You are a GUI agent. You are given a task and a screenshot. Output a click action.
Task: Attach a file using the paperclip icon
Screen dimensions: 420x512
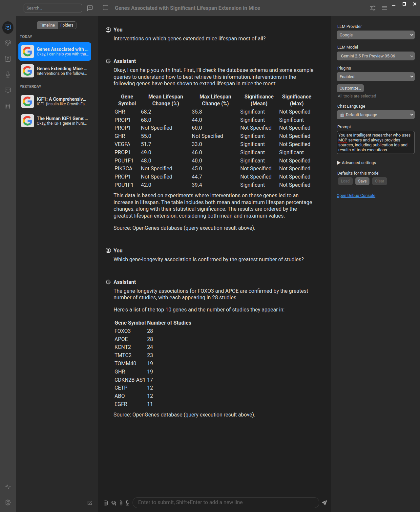tap(121, 503)
